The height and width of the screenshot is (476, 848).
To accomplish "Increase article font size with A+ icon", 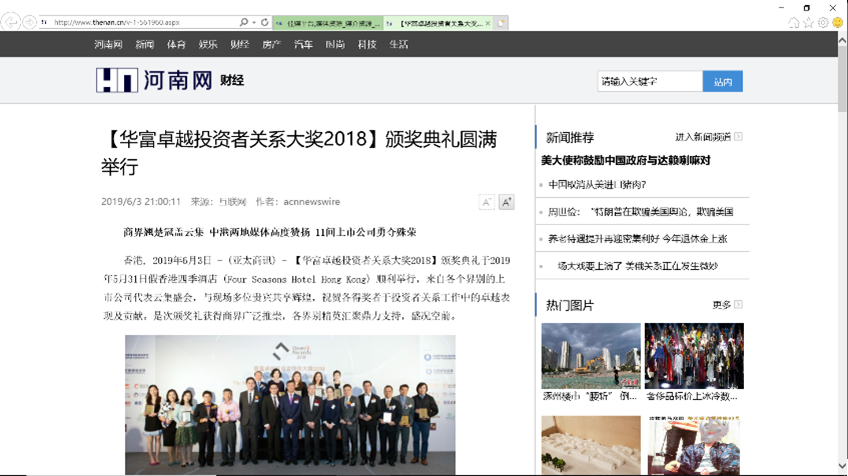I will pyautogui.click(x=506, y=202).
